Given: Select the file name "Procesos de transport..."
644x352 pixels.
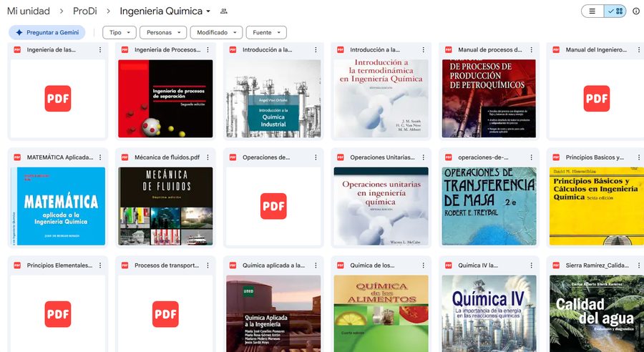Looking at the screenshot, I should pyautogui.click(x=167, y=265).
